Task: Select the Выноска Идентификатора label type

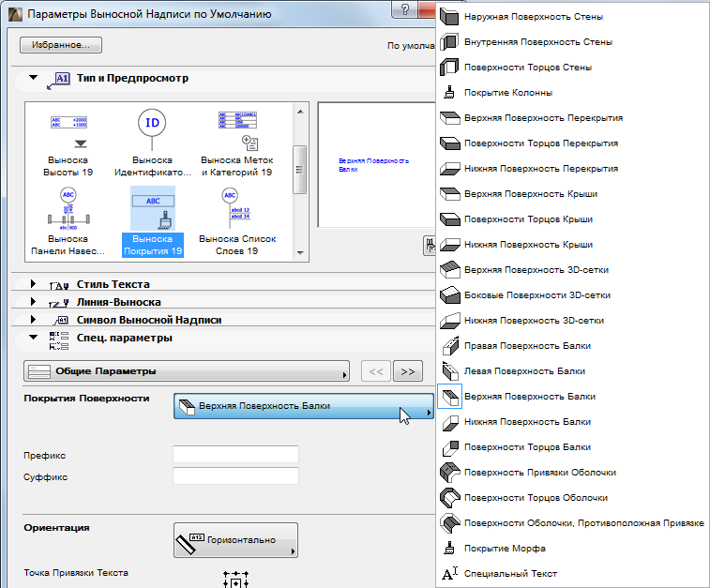Action: 153,143
